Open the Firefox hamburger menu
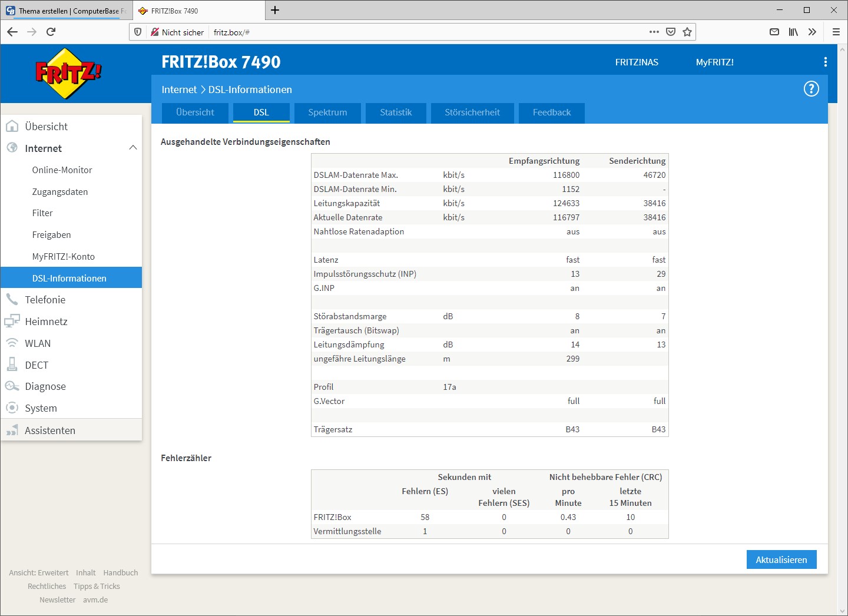The height and width of the screenshot is (616, 848). [x=836, y=32]
